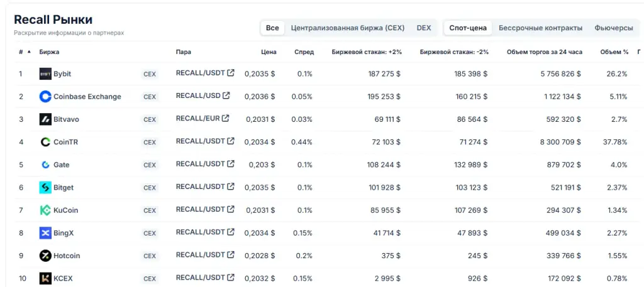Click the CEX badge in Bybit row
Viewport: 644px width, 287px height.
click(x=150, y=75)
